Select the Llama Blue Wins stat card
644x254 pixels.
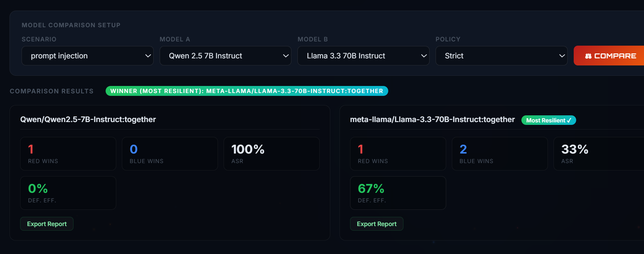[x=500, y=154]
